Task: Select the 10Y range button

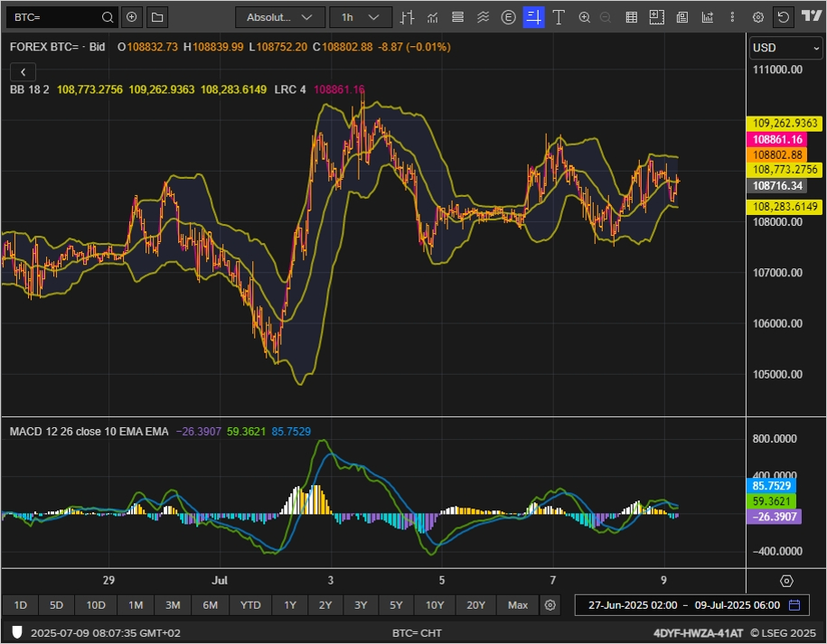Action: [435, 605]
